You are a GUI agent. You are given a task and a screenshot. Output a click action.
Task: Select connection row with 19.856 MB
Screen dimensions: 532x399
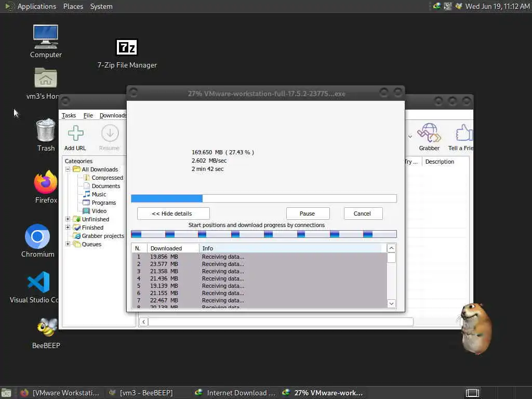point(259,257)
